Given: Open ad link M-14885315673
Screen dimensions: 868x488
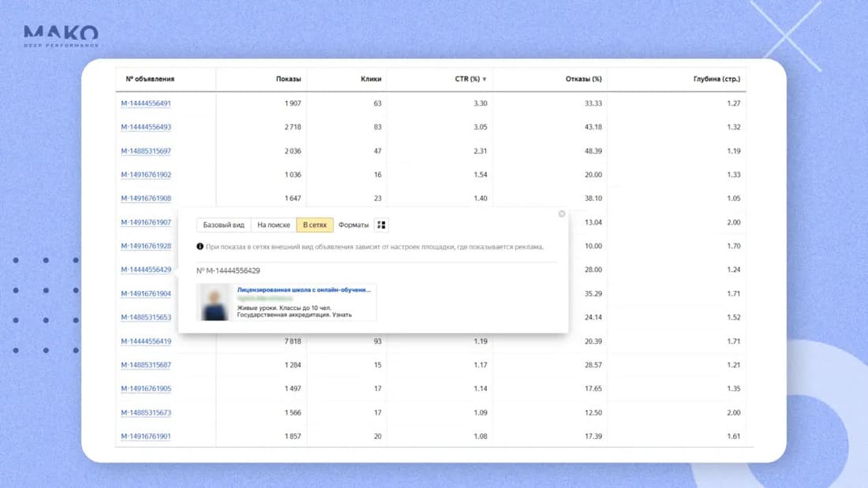Looking at the screenshot, I should tap(146, 413).
